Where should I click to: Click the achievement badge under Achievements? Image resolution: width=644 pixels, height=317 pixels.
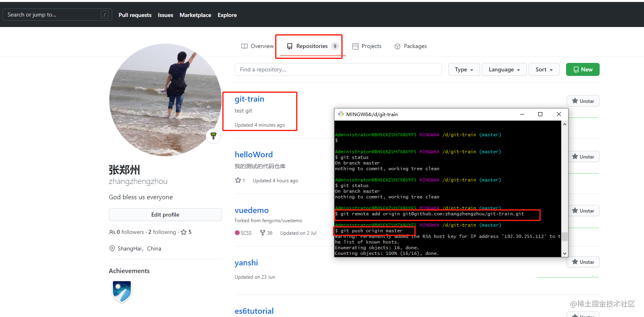point(122,291)
